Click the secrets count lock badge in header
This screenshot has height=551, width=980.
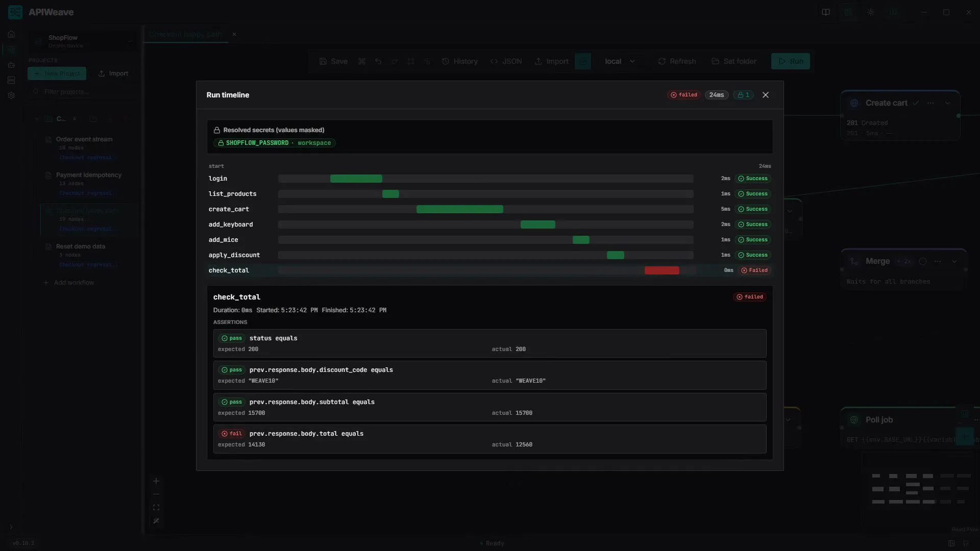pos(743,95)
